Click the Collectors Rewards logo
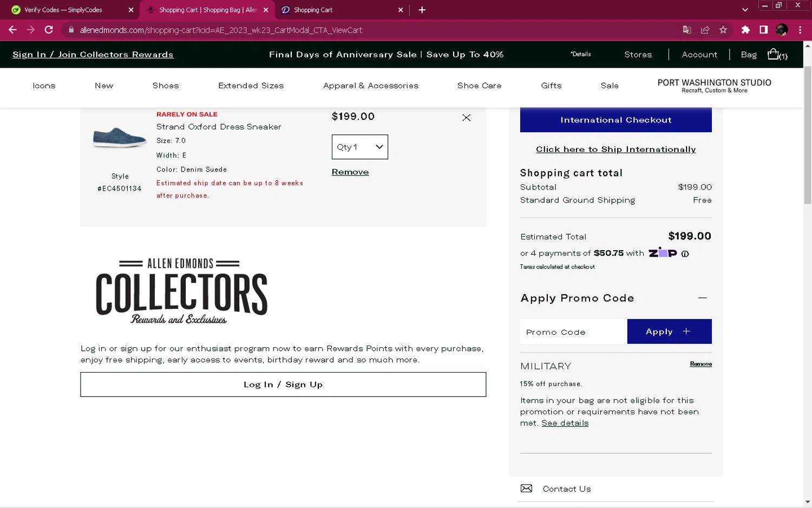This screenshot has height=508, width=812. point(181,291)
